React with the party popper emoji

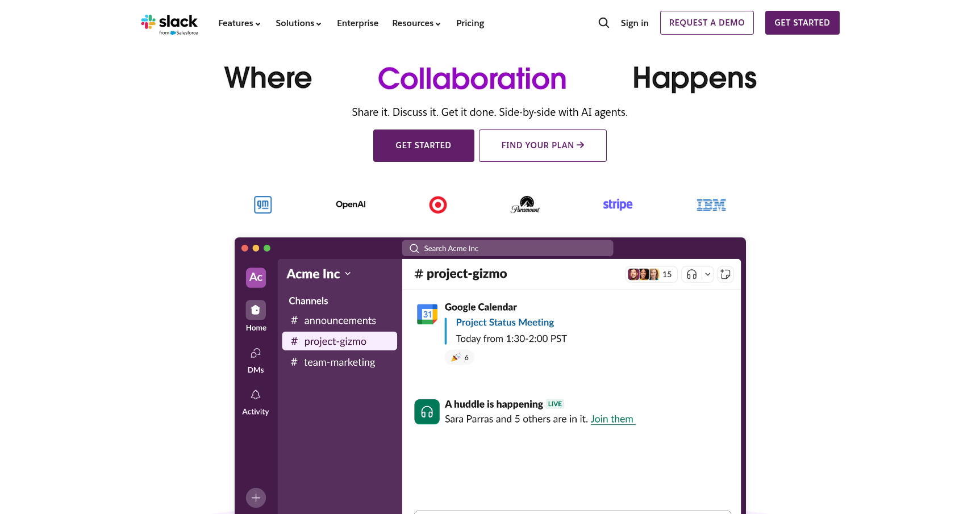tap(459, 357)
